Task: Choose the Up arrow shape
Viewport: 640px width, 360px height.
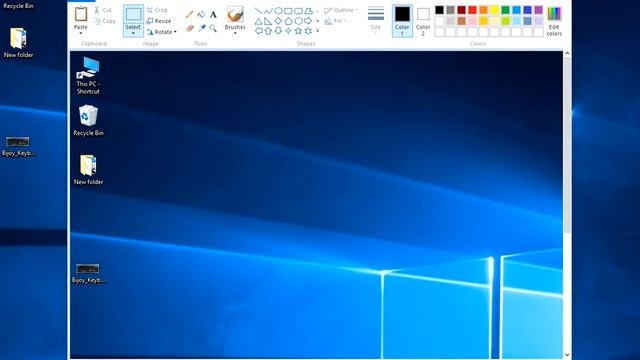Action: pos(268,31)
